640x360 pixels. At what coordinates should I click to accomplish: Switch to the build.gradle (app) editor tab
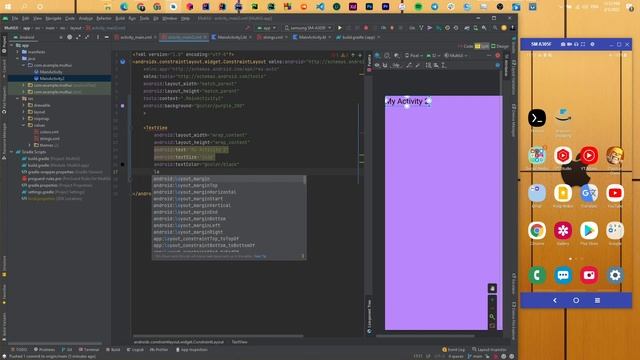point(358,37)
